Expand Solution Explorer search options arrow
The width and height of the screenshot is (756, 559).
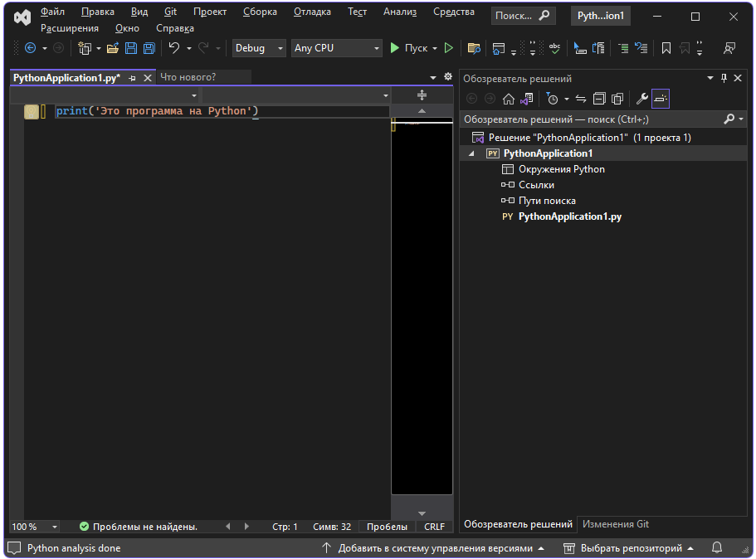pyautogui.click(x=741, y=119)
